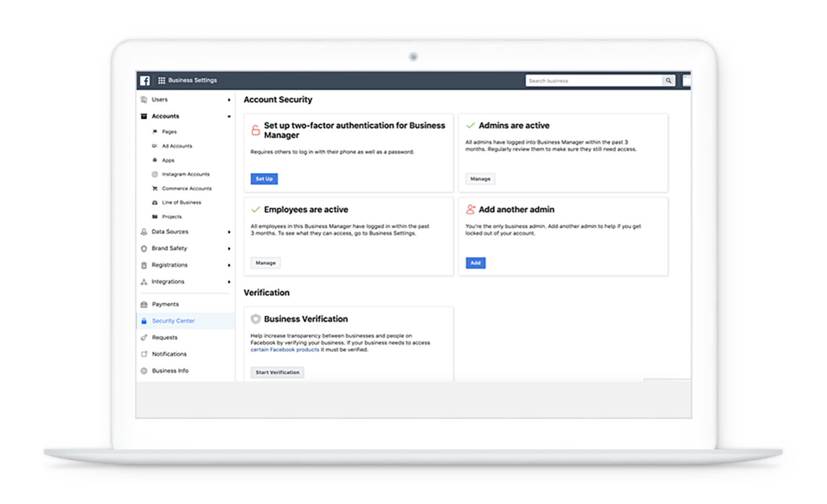The height and width of the screenshot is (504, 827).
Task: Click the Business Settings title
Action: coord(192,81)
